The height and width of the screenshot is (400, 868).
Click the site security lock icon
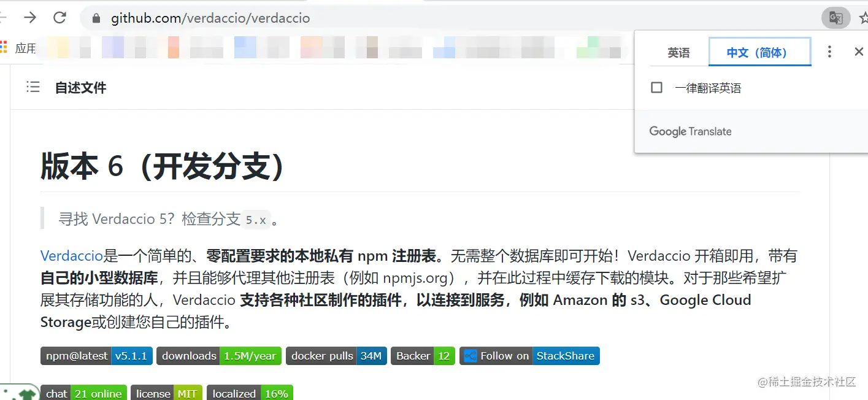pyautogui.click(x=96, y=18)
